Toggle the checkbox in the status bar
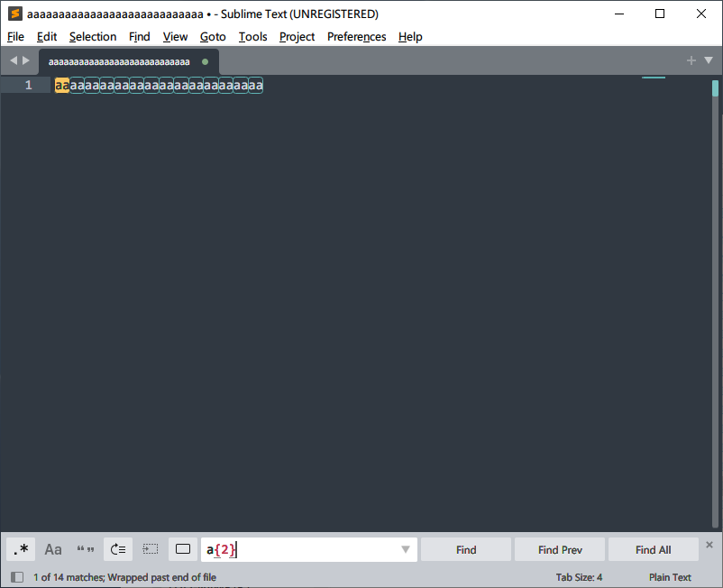Screen dimensions: 723x588 [16, 576]
